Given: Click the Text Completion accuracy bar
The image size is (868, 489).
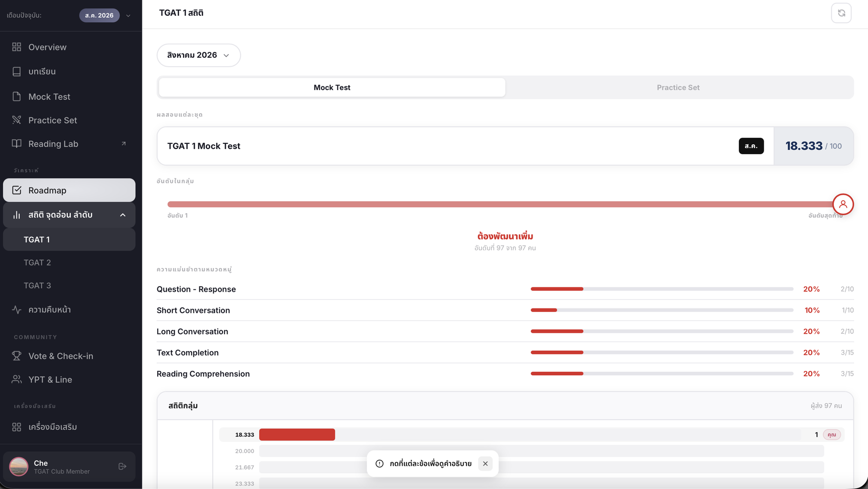Looking at the screenshot, I should (662, 353).
